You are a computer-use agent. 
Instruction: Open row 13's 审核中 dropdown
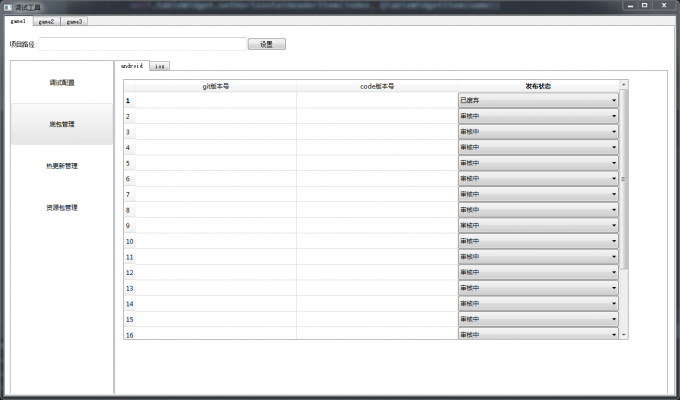point(538,288)
